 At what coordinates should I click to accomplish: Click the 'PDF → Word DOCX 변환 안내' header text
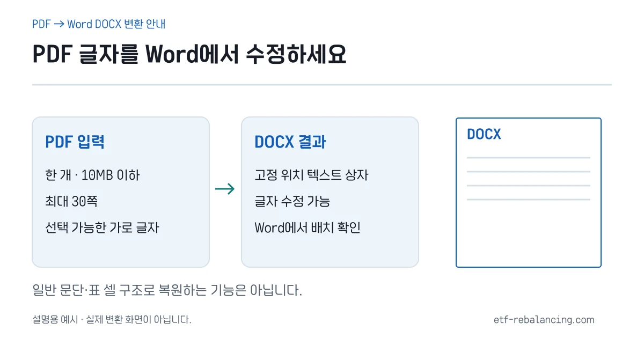pos(99,24)
